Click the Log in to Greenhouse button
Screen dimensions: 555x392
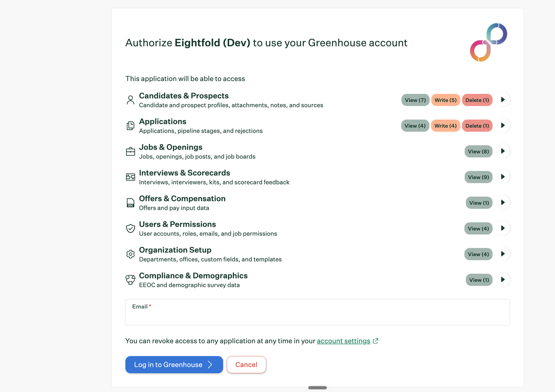pyautogui.click(x=174, y=365)
